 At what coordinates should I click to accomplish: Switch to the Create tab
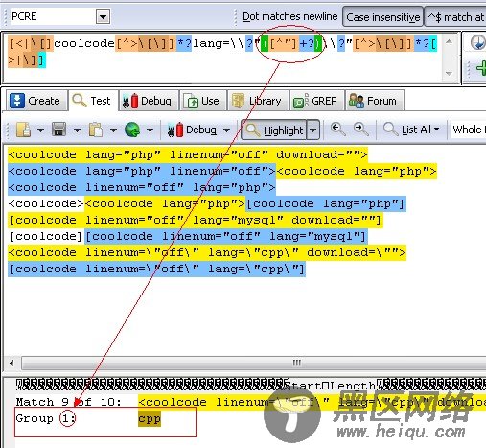pyautogui.click(x=36, y=101)
